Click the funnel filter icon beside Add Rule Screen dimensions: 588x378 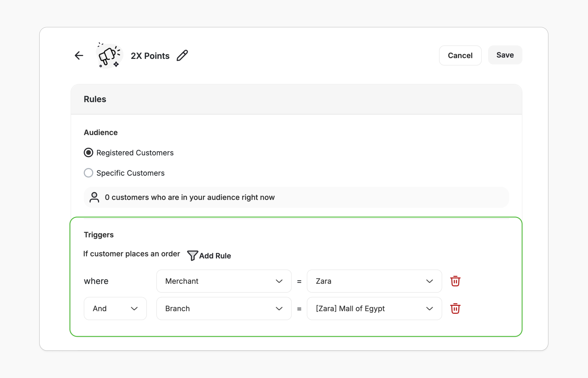click(192, 256)
